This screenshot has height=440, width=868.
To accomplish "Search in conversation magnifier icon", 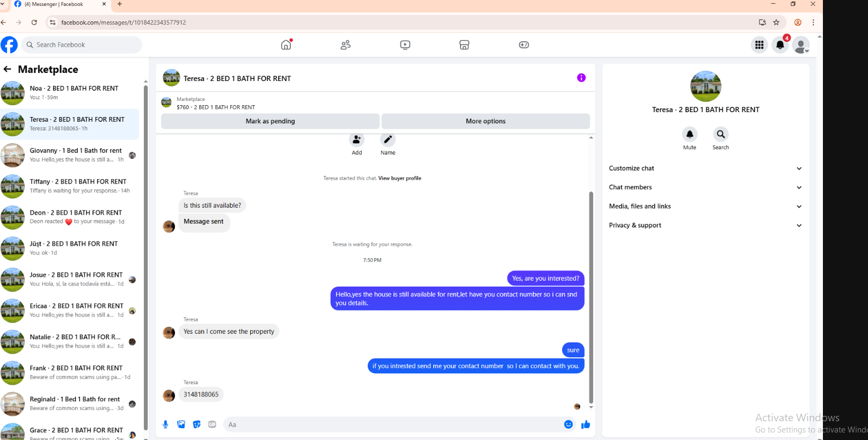I will pos(721,134).
